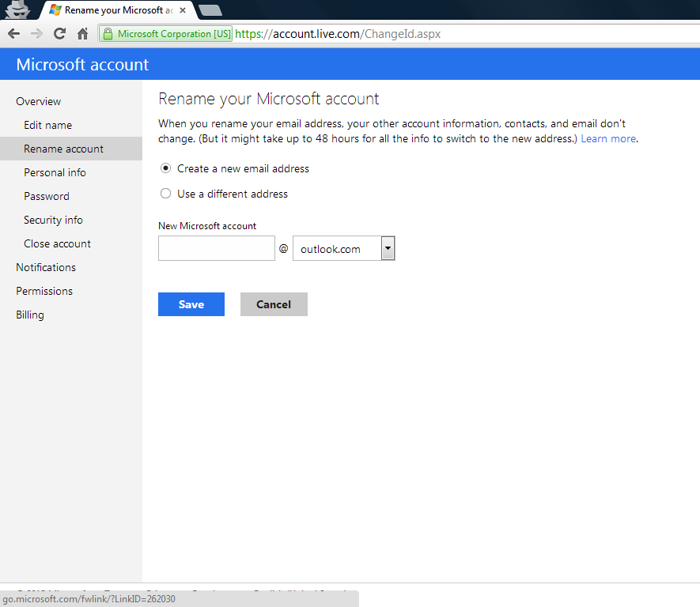Click the Microsoft account header title
Viewport: 700px width, 607px height.
point(82,65)
